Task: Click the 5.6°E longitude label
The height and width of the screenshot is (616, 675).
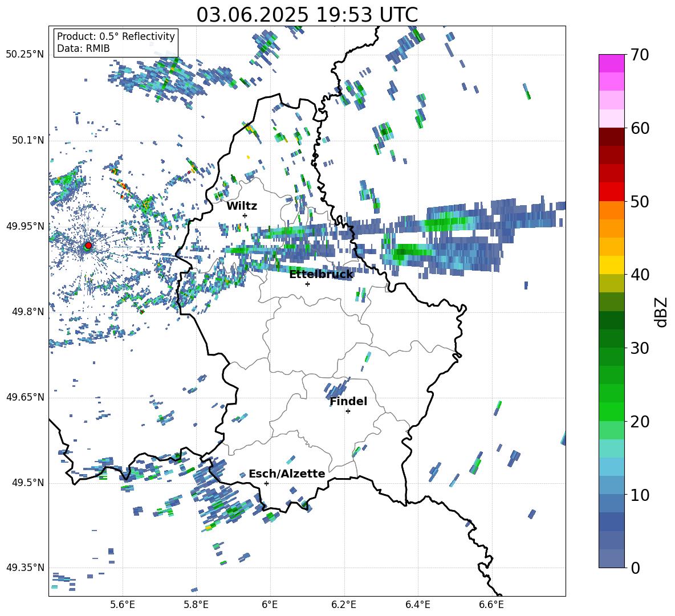Action: pyautogui.click(x=123, y=605)
